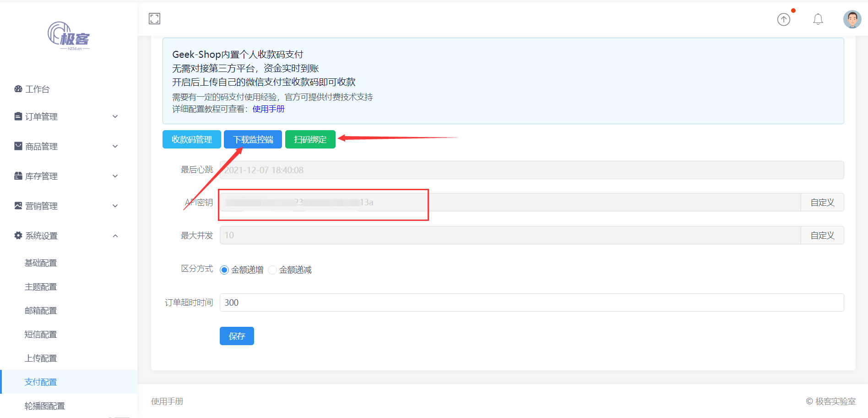The width and height of the screenshot is (868, 418).
Task: Open the 使用手册 footer link
Action: [167, 401]
